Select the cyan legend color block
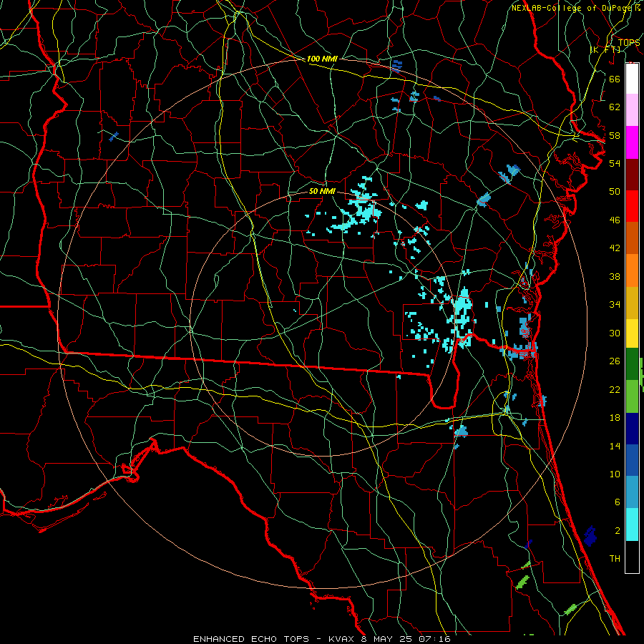 [632, 525]
